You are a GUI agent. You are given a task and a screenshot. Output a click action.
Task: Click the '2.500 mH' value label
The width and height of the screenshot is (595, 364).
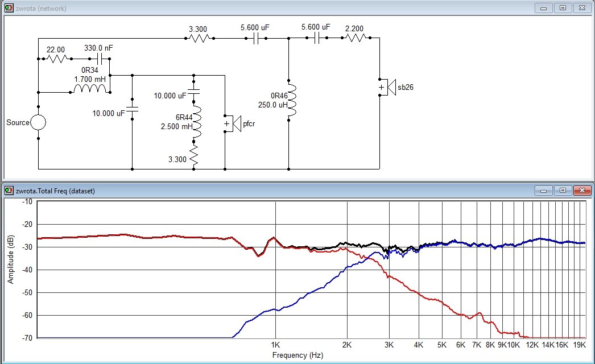[176, 126]
